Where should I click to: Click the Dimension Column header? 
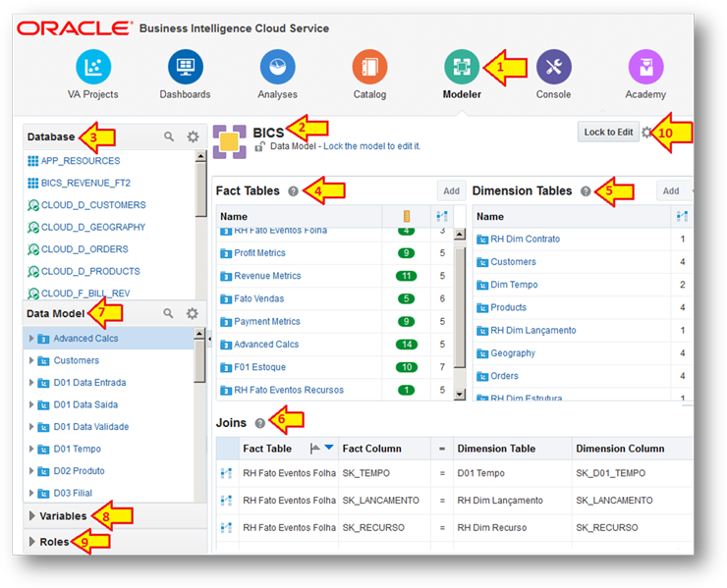[x=620, y=449]
